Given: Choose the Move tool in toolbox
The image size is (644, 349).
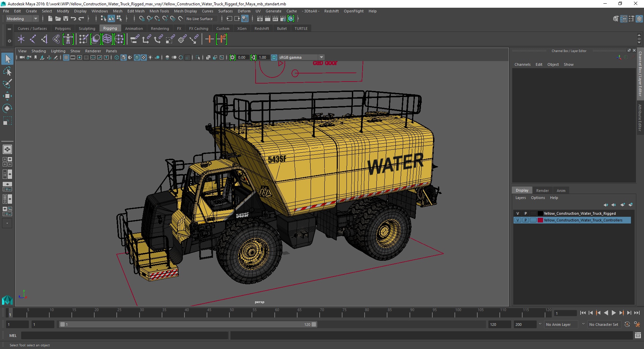Looking at the screenshot, I should (7, 96).
